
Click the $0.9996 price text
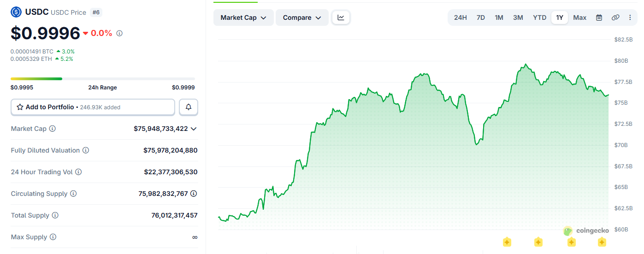point(46,33)
